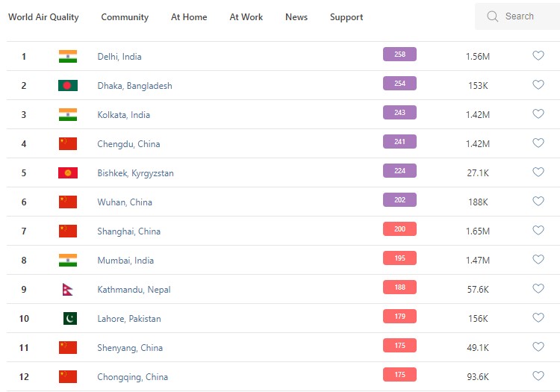Favorite Delhi, India with heart icon
This screenshot has width=560, height=392.
pos(538,56)
